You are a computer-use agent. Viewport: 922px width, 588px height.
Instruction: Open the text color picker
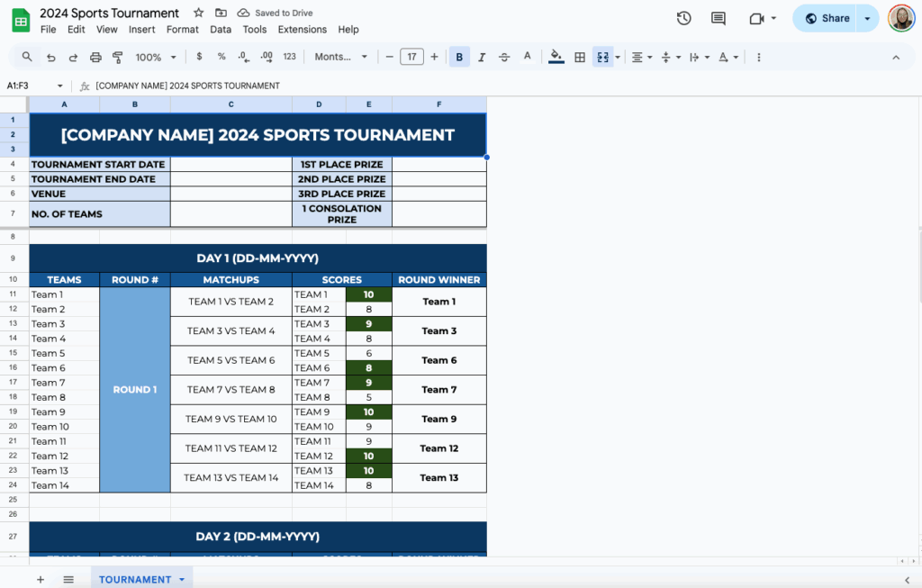pos(527,56)
